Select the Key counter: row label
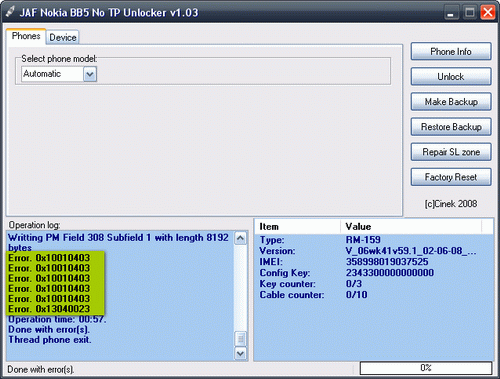The height and width of the screenshot is (379, 500). coord(287,284)
